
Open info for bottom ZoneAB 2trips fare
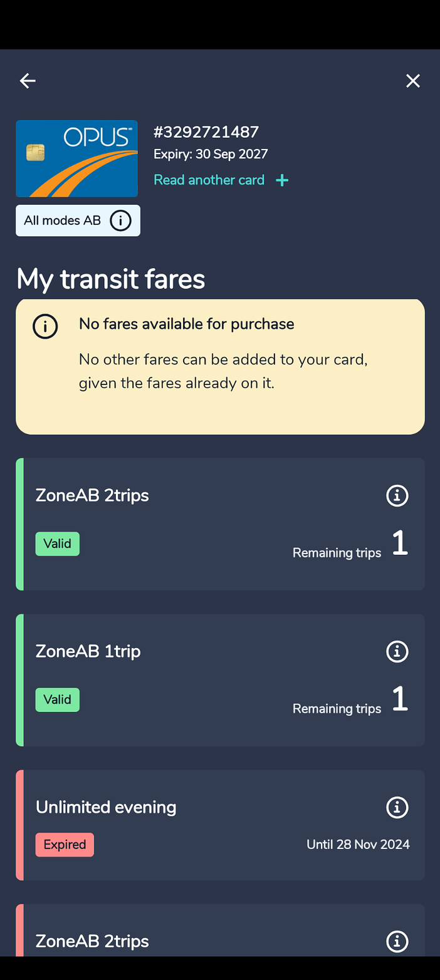click(397, 941)
